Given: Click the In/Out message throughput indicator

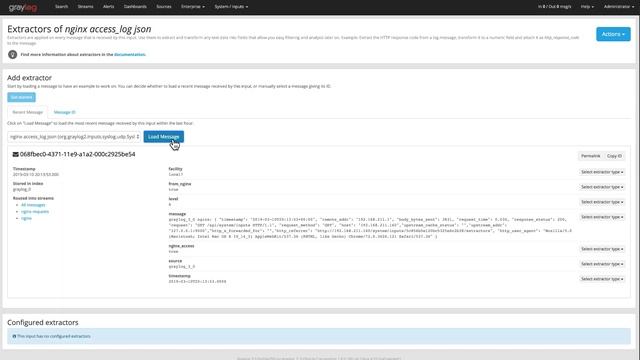Looking at the screenshot, I should (554, 7).
